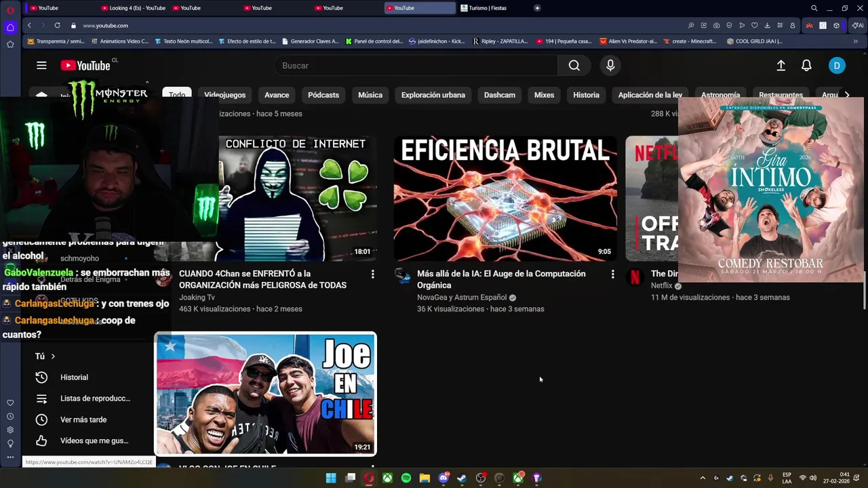
Task: Open the Opera Easy Setup sliders icon
Action: click(x=780, y=25)
